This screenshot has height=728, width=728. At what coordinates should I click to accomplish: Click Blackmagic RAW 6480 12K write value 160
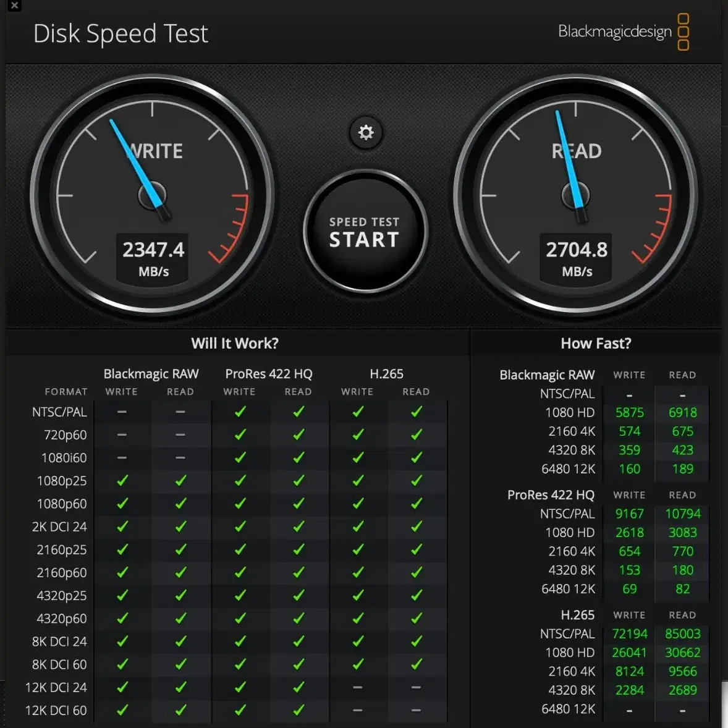pyautogui.click(x=630, y=469)
